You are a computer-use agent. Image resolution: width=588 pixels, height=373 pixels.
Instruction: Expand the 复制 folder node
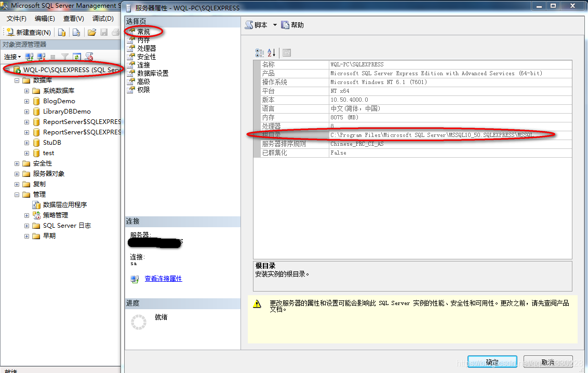click(17, 184)
